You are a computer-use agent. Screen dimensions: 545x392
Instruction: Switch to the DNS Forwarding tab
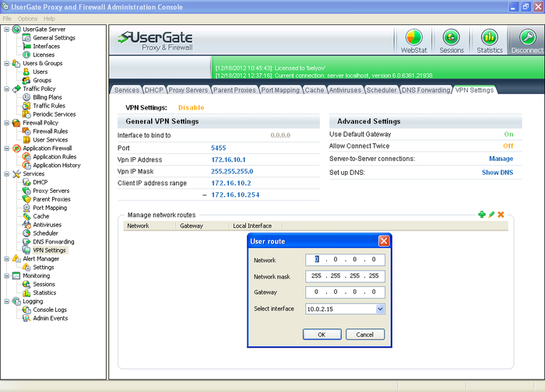pyautogui.click(x=426, y=90)
